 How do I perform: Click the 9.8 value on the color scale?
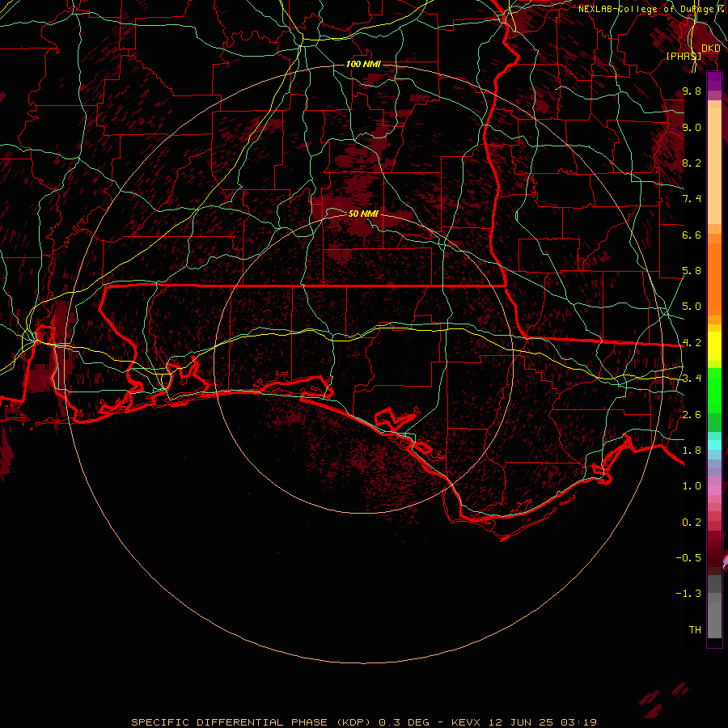coord(692,91)
